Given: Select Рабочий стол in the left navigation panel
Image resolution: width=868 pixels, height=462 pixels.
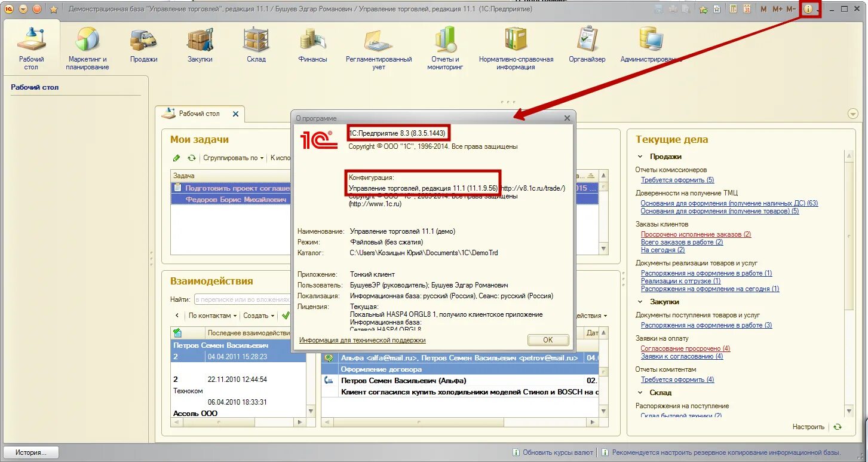Looking at the screenshot, I should tap(35, 87).
